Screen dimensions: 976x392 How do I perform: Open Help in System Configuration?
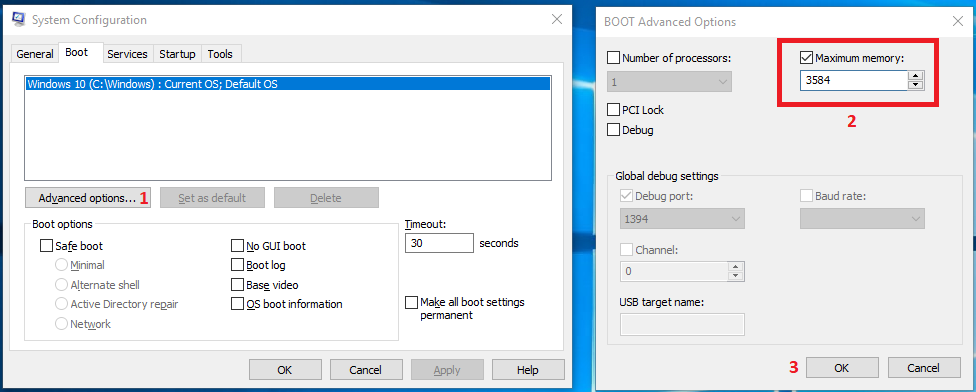527,370
